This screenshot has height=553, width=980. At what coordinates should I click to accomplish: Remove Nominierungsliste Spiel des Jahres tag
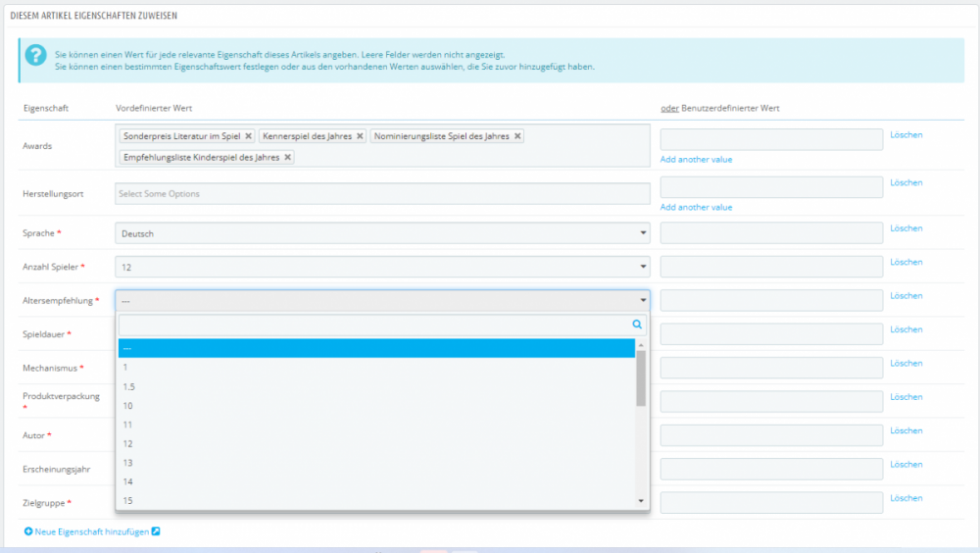517,136
